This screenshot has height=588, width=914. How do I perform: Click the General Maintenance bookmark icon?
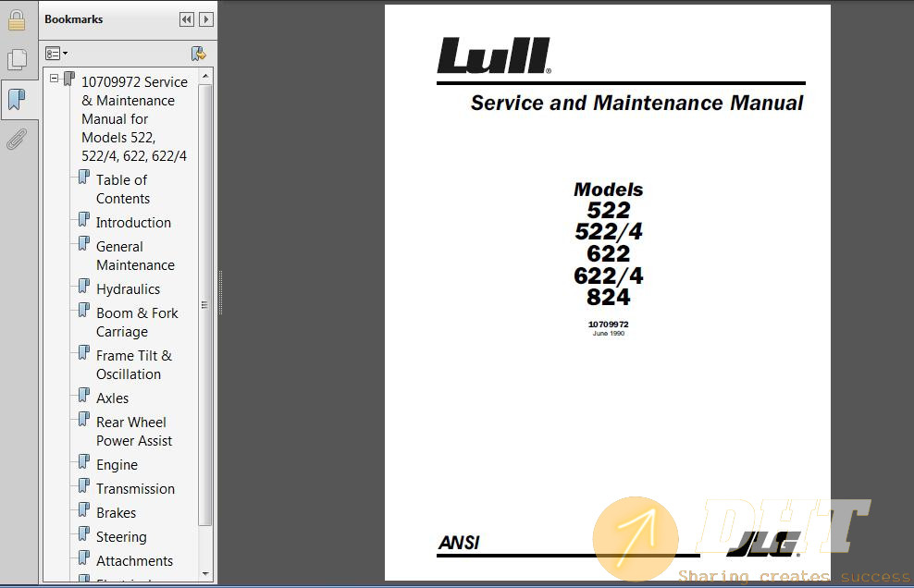click(x=84, y=243)
